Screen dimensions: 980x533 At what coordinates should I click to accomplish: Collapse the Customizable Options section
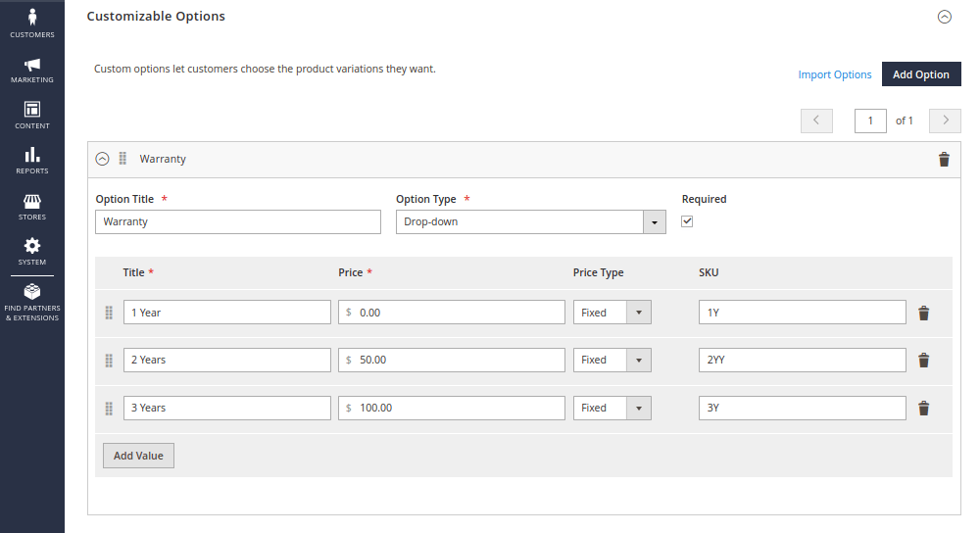(x=945, y=17)
